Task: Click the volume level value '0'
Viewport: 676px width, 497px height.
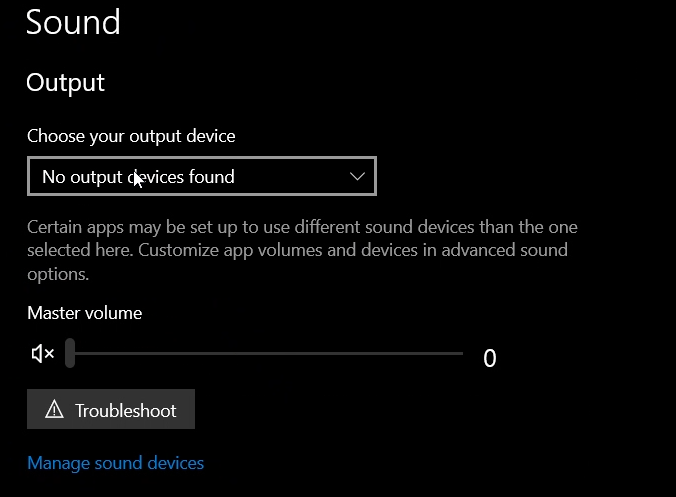Action: [490, 358]
